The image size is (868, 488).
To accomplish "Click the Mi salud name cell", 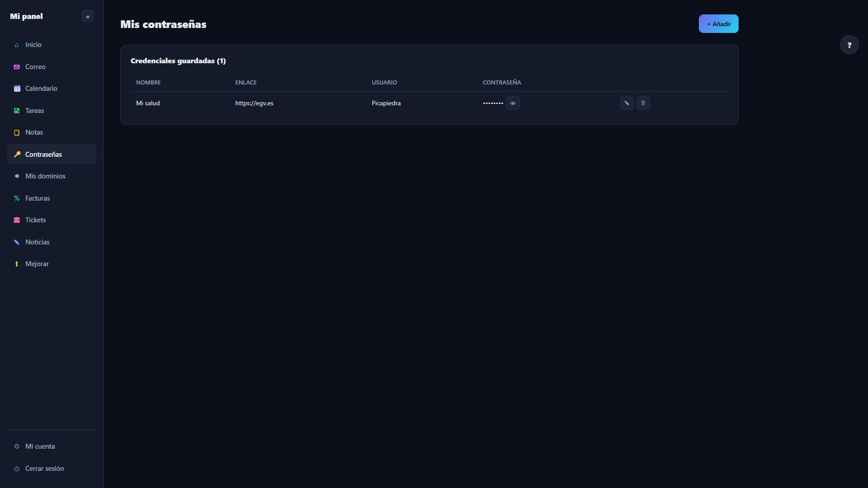I will [x=148, y=103].
